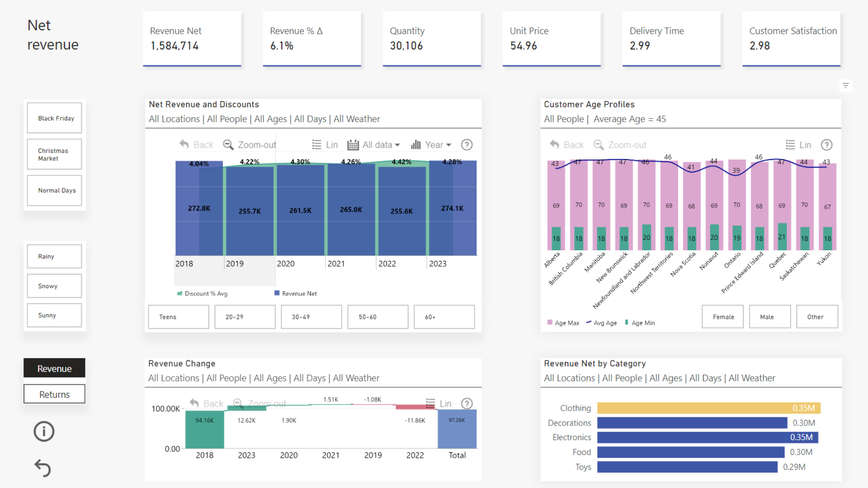Image resolution: width=868 pixels, height=488 pixels.
Task: Filter by Sunny weather
Action: tap(54, 315)
